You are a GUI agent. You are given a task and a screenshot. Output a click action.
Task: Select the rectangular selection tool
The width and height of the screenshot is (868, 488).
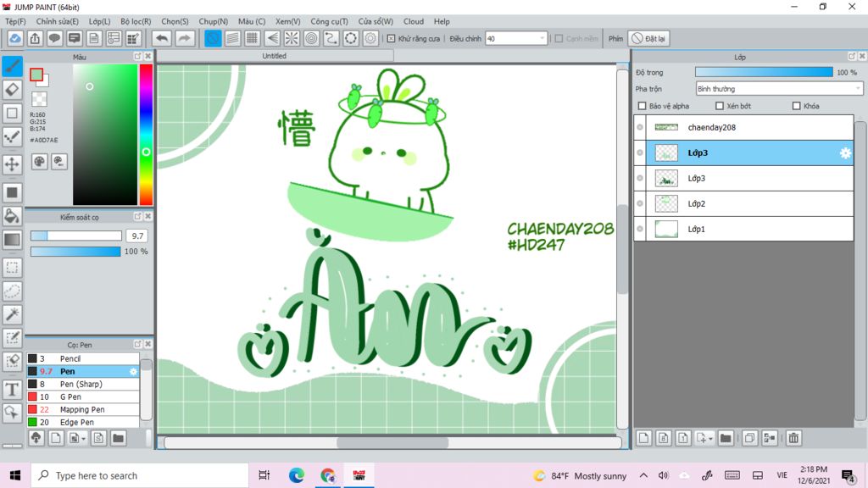(12, 268)
